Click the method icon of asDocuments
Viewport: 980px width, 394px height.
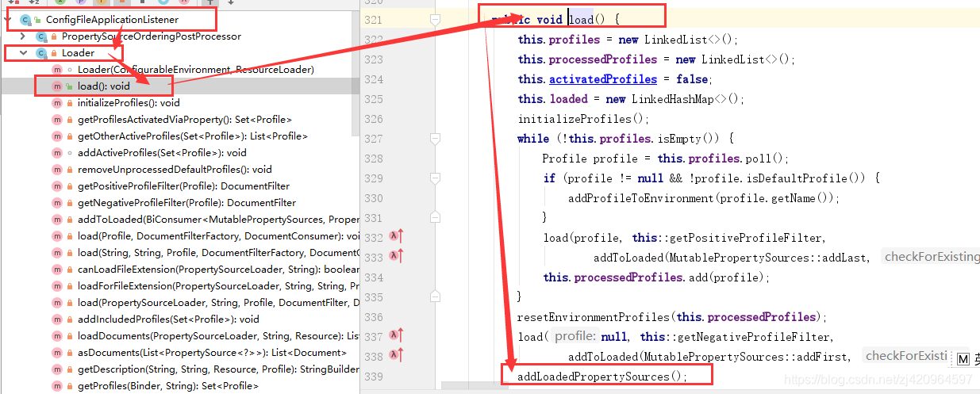[x=57, y=352]
